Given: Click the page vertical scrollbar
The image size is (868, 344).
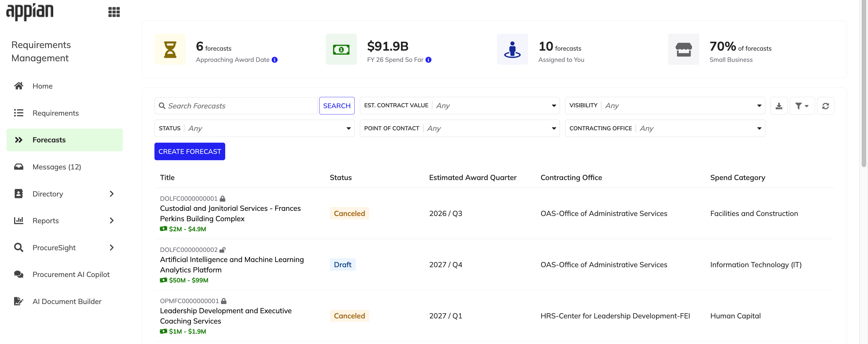Looking at the screenshot, I should coord(864,84).
